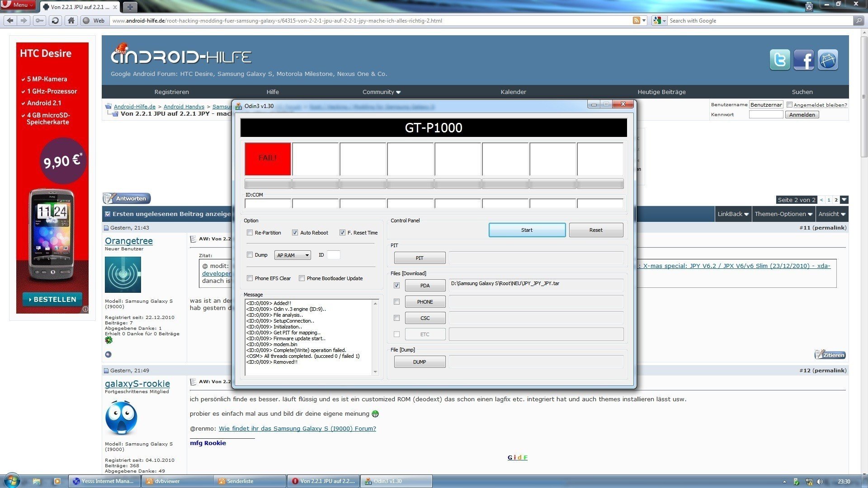The image size is (868, 488).
Task: Reload the page with the refresh icon
Action: pyautogui.click(x=55, y=20)
